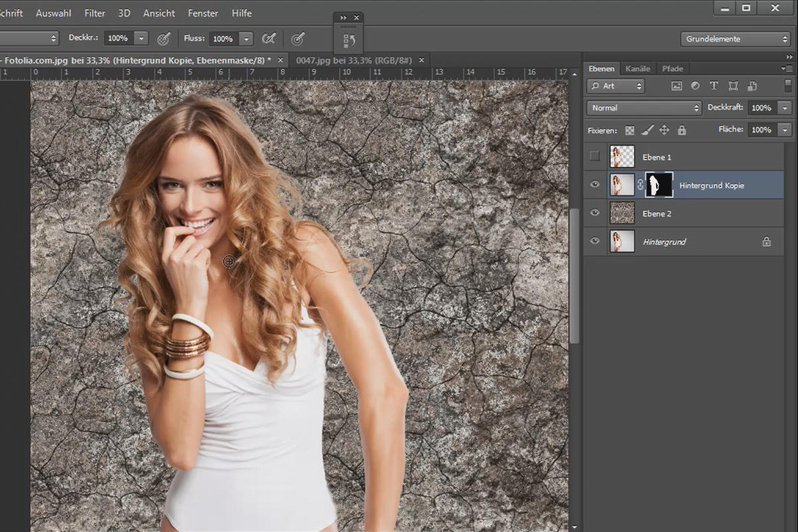The width and height of the screenshot is (798, 532).
Task: Expand the Deckkraft opacity slider arrow
Action: [x=785, y=108]
